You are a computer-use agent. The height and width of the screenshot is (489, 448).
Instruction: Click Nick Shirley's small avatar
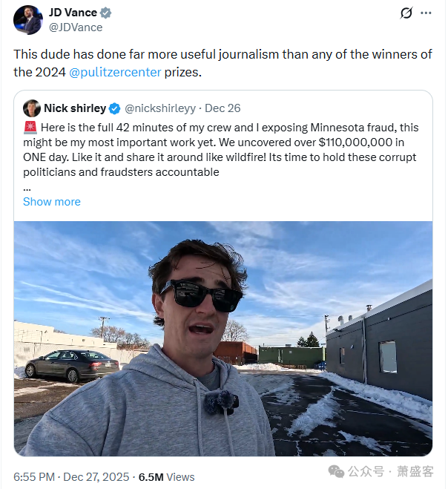(x=32, y=108)
